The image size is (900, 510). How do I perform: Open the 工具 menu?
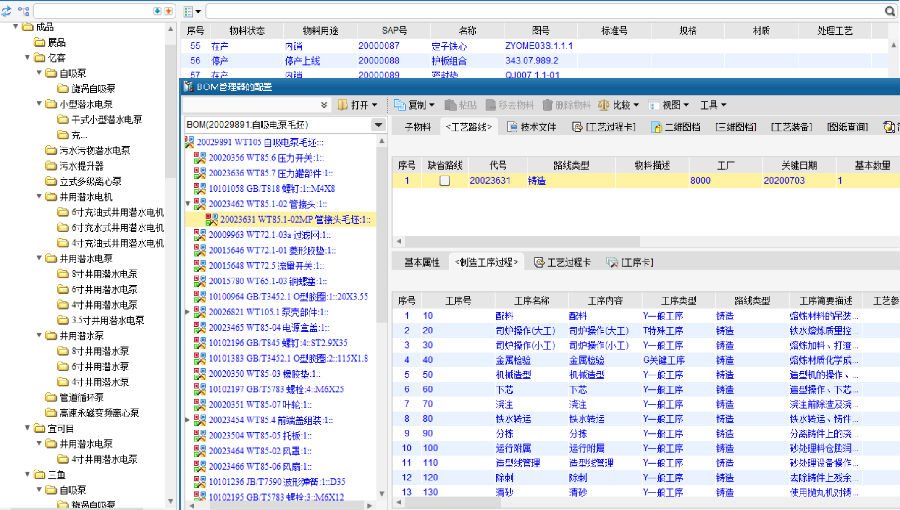pyautogui.click(x=712, y=105)
